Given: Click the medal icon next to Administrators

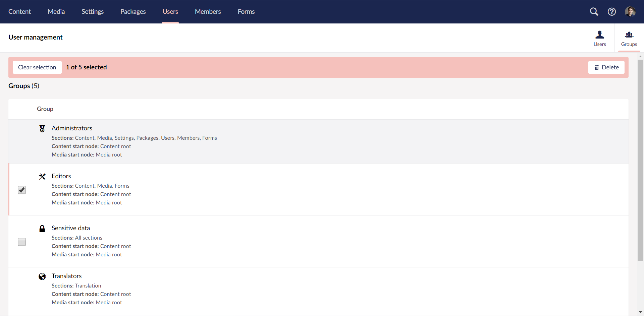Looking at the screenshot, I should coord(42,128).
